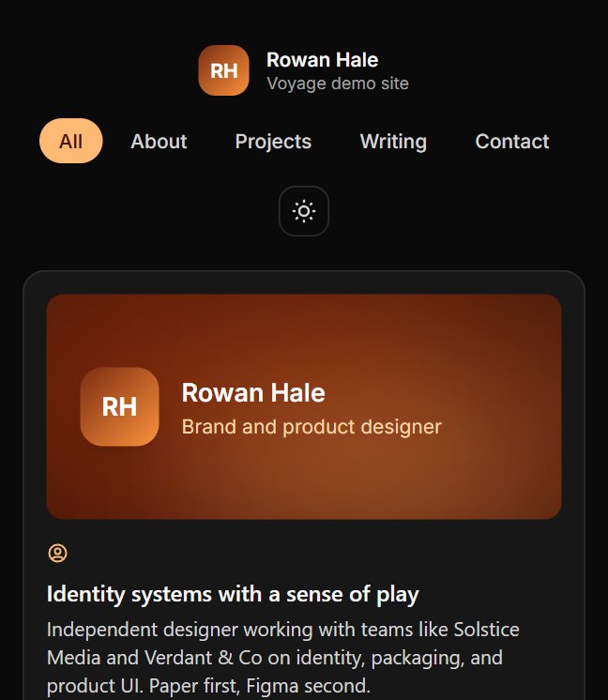This screenshot has height=700, width=608.
Task: Switch to the Projects tab
Action: tap(273, 141)
